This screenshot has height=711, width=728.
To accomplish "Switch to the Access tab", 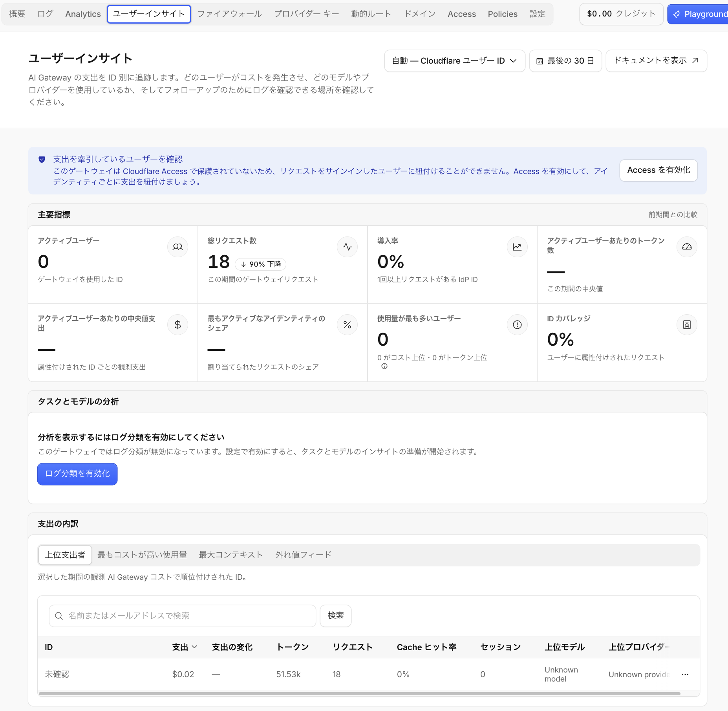I will click(462, 14).
